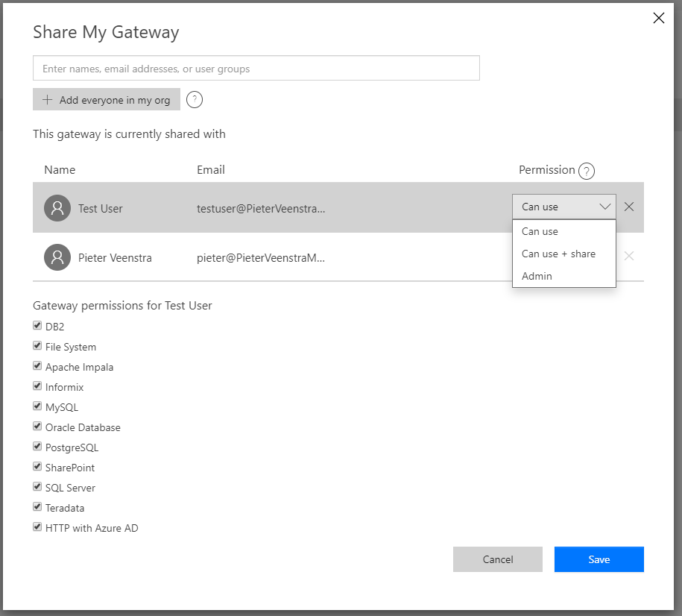Toggle SQL Server checkbox

click(37, 486)
